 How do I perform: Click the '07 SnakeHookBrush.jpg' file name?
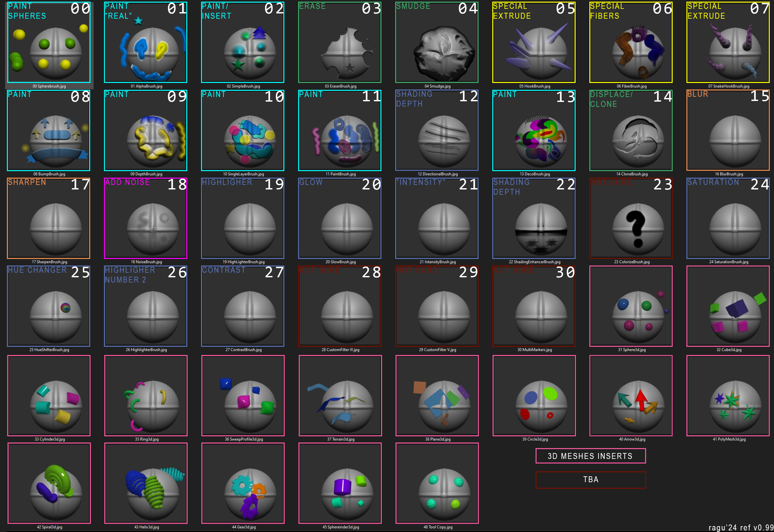728,86
